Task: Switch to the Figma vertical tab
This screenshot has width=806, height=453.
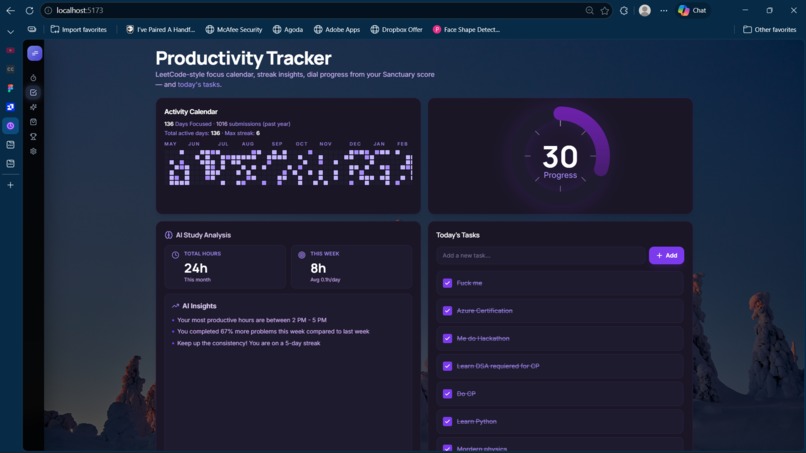Action: coord(10,88)
